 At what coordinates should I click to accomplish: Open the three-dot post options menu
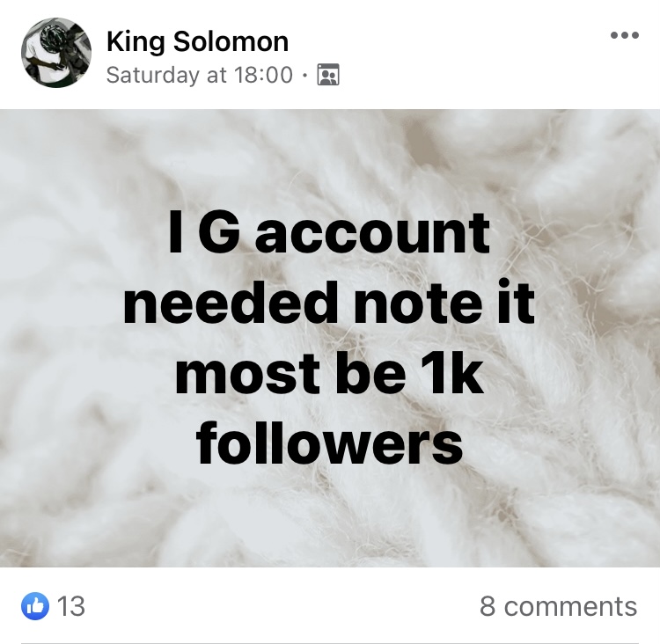pos(624,36)
